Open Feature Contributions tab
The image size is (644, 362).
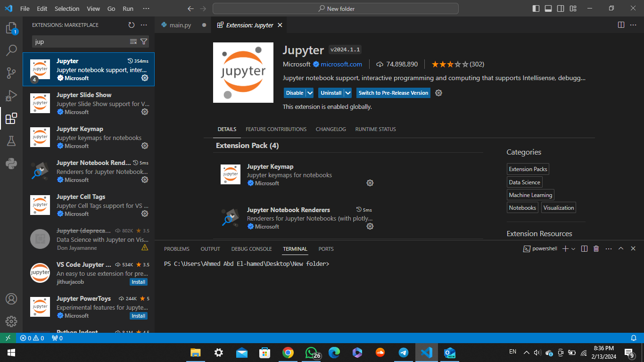pos(276,129)
